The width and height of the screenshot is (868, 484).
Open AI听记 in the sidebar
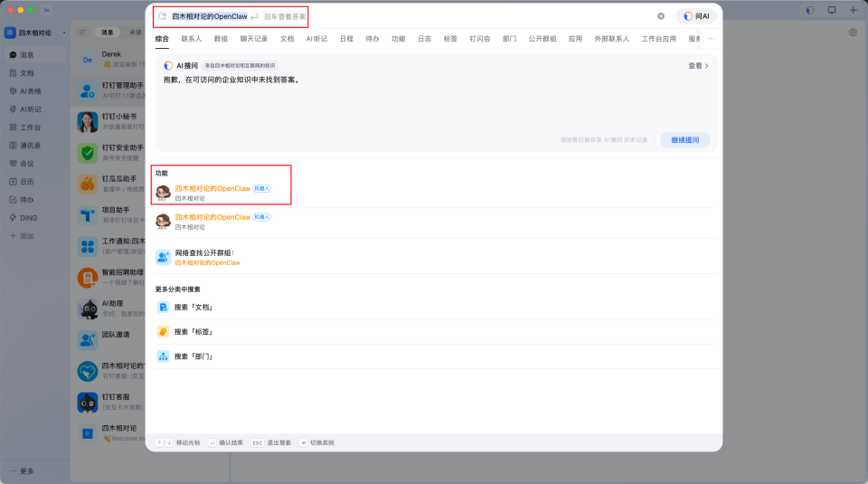(x=35, y=109)
